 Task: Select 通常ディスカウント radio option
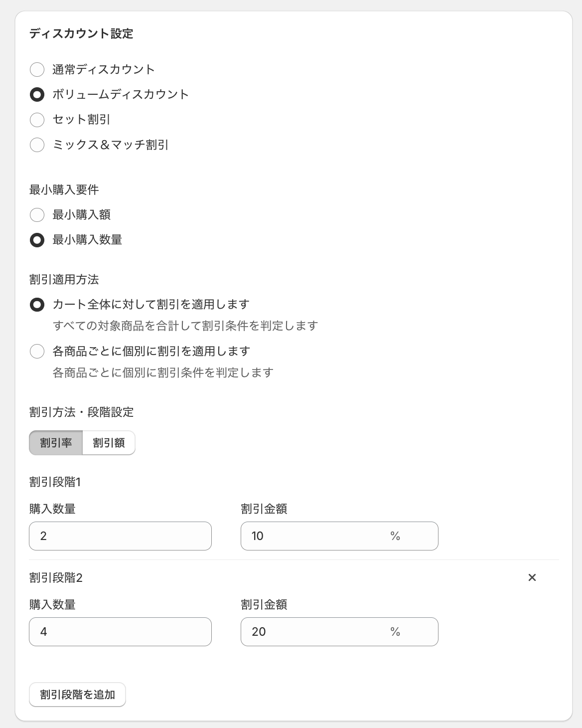(x=37, y=69)
